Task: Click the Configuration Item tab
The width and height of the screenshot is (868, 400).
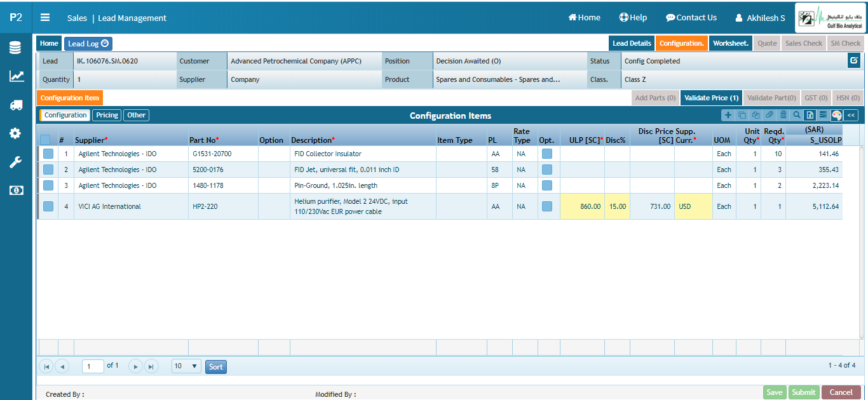Action: 70,98
